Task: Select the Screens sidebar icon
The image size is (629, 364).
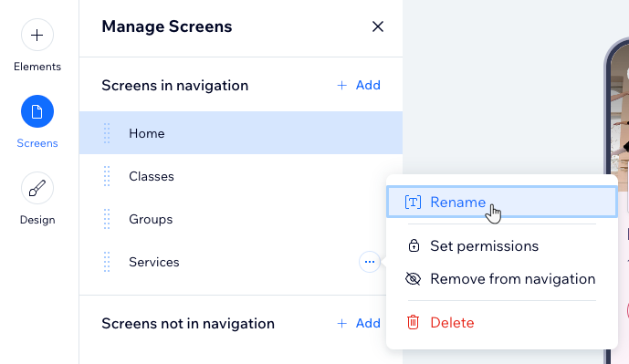Action: tap(37, 111)
